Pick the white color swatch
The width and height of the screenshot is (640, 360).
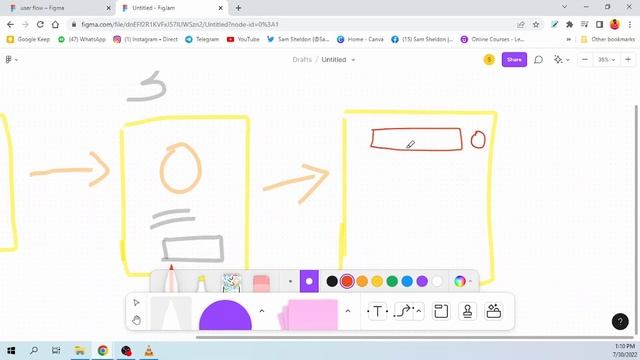(x=437, y=281)
